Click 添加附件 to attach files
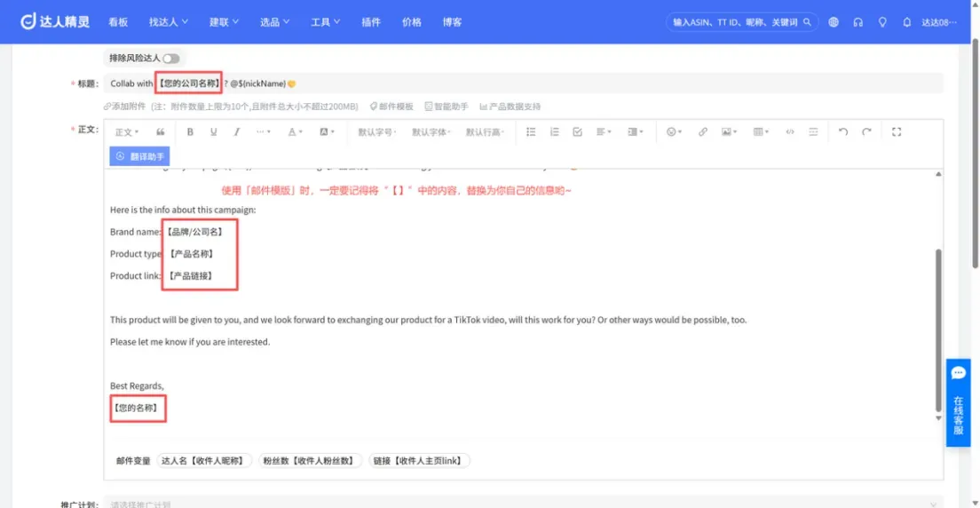Viewport: 980px width, 508px height. point(124,107)
